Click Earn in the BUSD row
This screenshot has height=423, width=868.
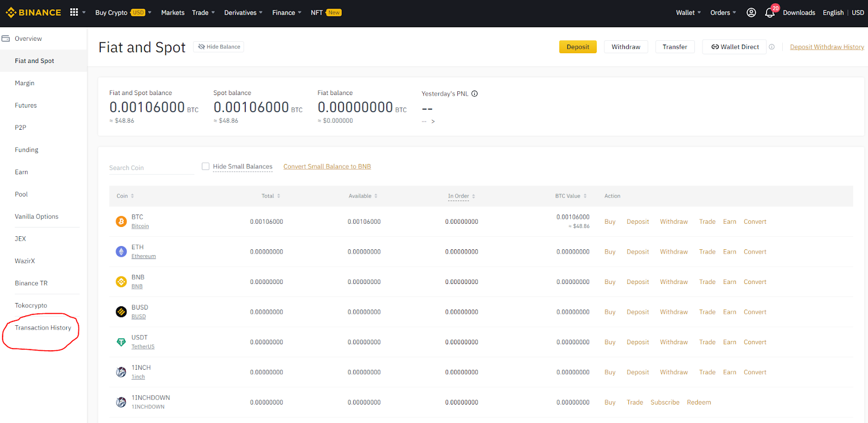coord(730,312)
